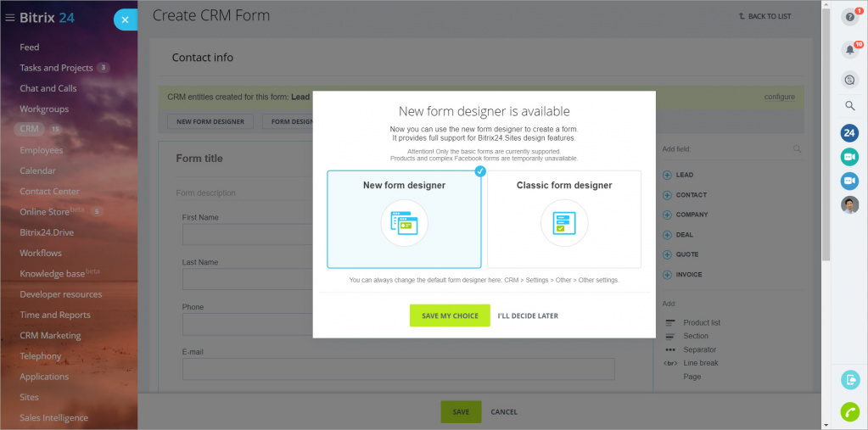Open Workgroups in the left menu
The height and width of the screenshot is (430, 868).
tap(44, 109)
